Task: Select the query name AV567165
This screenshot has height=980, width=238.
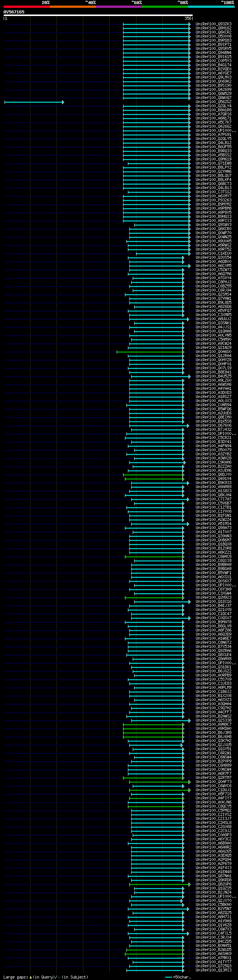Action: (x=14, y=12)
